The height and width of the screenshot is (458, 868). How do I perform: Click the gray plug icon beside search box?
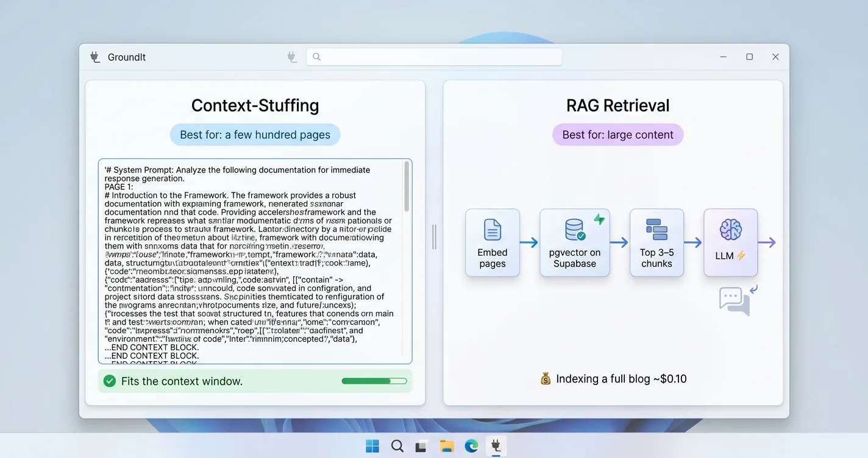click(292, 57)
